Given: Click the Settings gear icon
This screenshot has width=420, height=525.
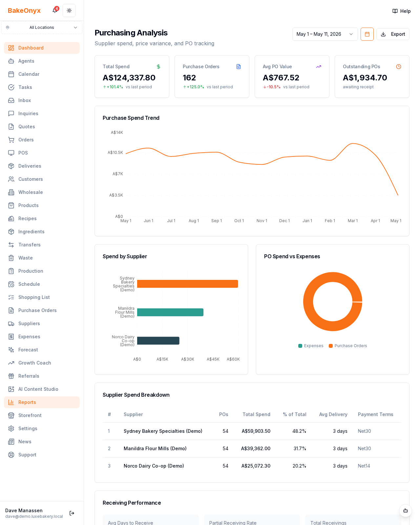Looking at the screenshot, I should point(11,429).
